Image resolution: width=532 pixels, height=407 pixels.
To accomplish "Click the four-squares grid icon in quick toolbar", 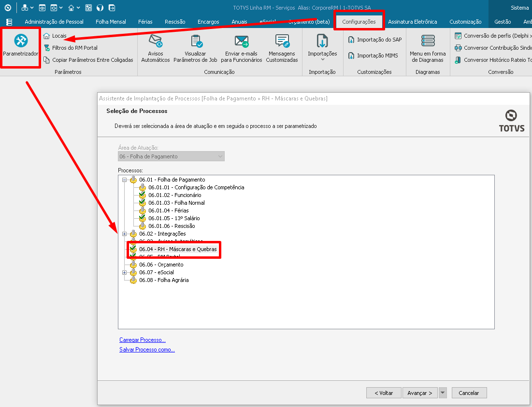I will click(88, 7).
